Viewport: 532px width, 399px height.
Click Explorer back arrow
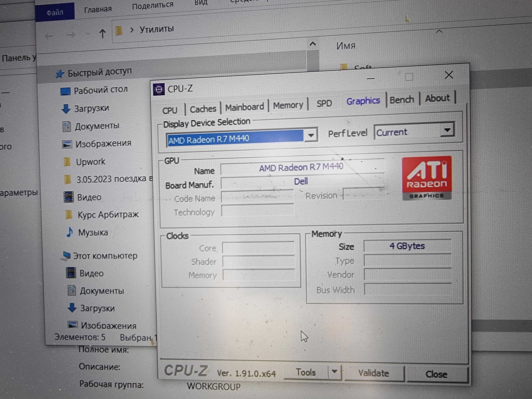(49, 36)
